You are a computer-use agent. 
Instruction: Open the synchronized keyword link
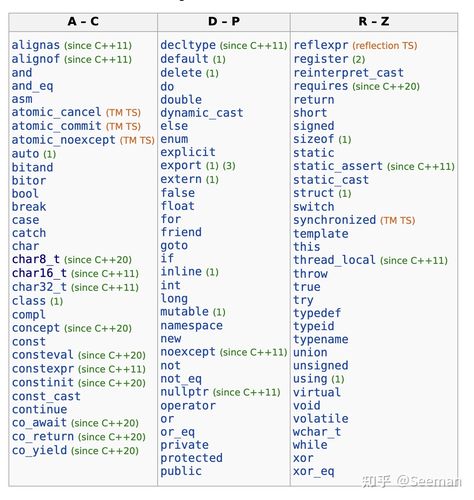(x=334, y=220)
